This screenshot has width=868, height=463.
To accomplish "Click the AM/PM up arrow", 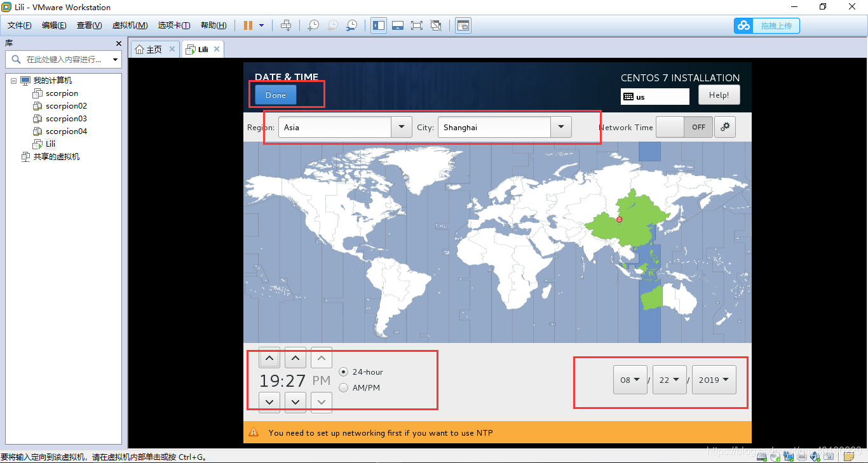I will 322,358.
